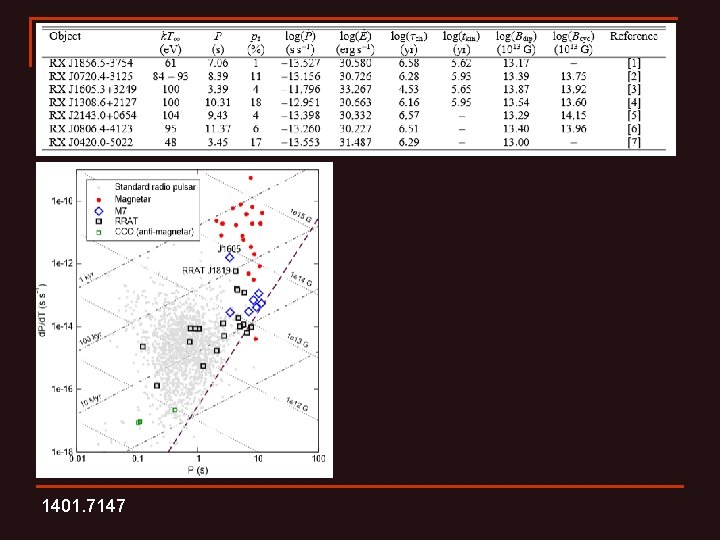This screenshot has width=720, height=540.
Task: Click the period value 9.43
Action: coord(218,115)
